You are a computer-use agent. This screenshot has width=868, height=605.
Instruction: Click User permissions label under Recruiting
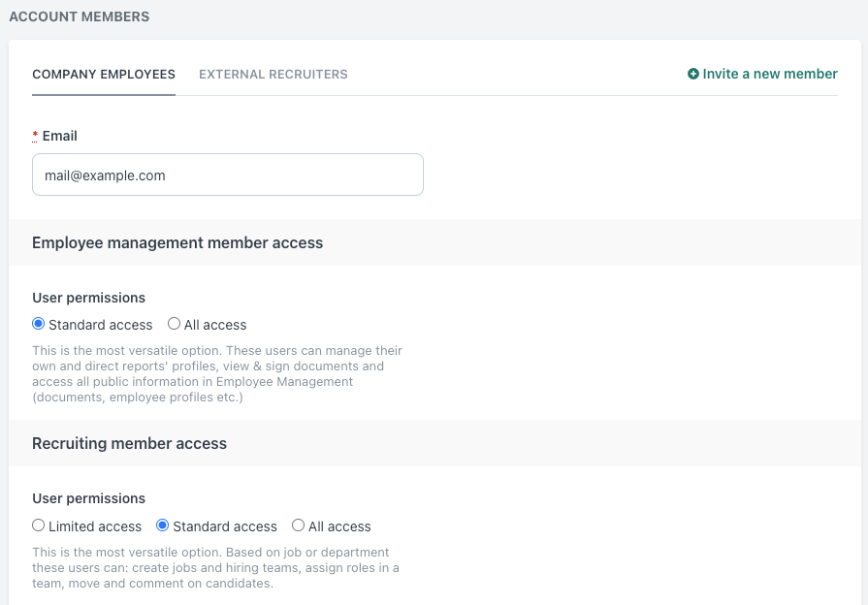coord(88,498)
